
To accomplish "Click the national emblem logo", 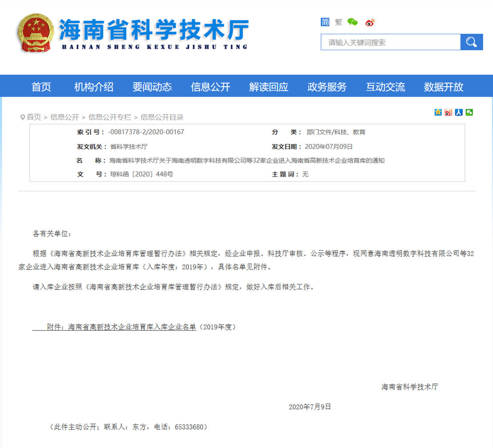I will tap(34, 33).
